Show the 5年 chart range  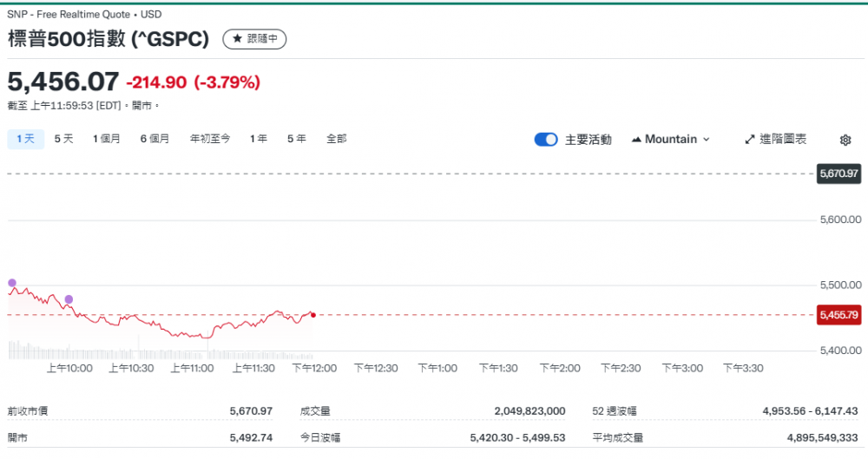pyautogui.click(x=296, y=139)
